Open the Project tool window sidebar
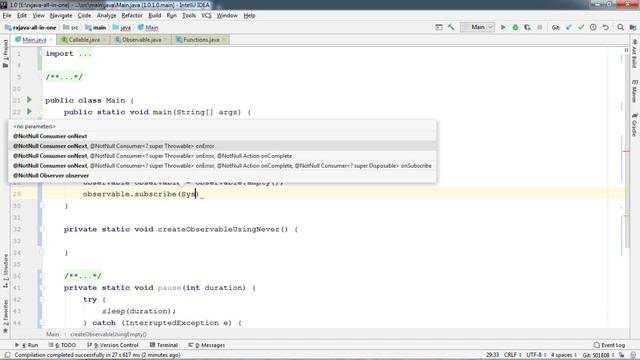Screen dimensions: 640x360 tap(5, 53)
